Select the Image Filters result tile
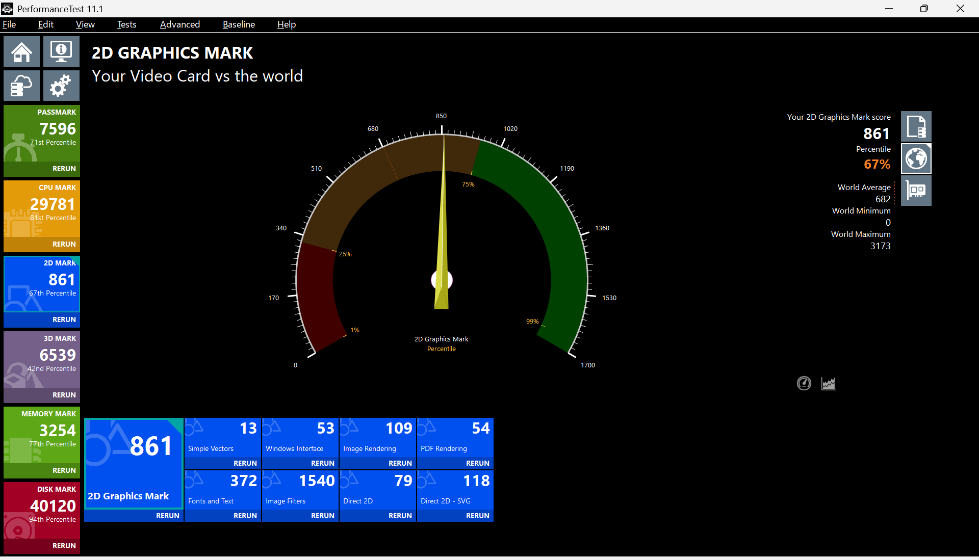Image resolution: width=979 pixels, height=560 pixels. [300, 490]
